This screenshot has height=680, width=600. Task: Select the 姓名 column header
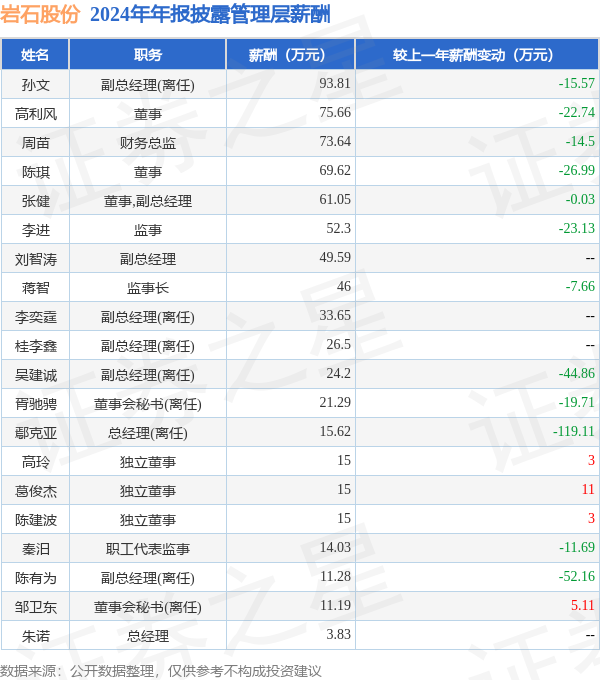(x=35, y=55)
